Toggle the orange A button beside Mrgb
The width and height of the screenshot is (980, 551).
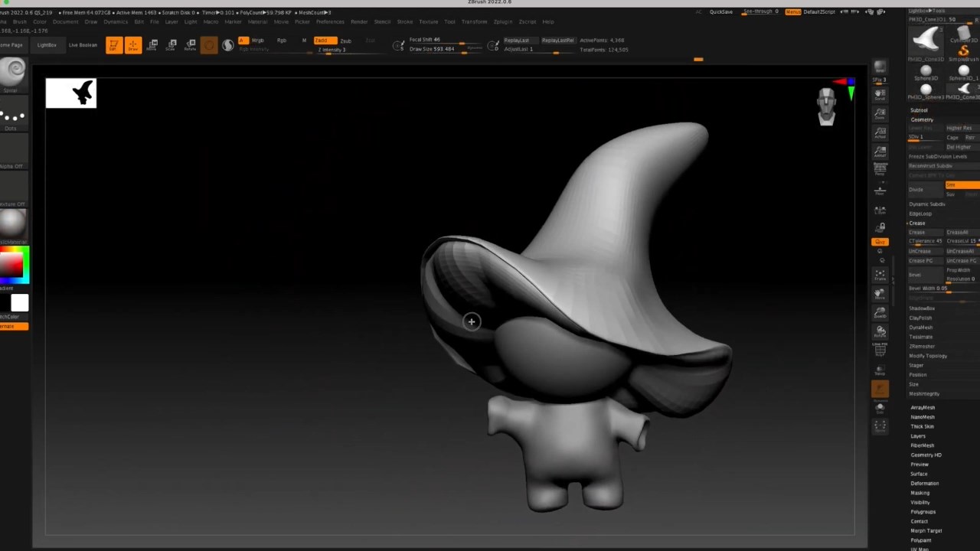243,41
